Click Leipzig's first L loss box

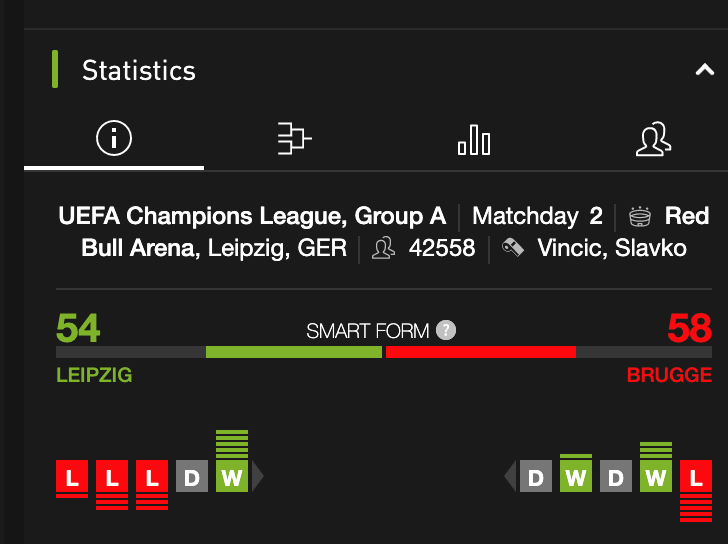(x=72, y=476)
